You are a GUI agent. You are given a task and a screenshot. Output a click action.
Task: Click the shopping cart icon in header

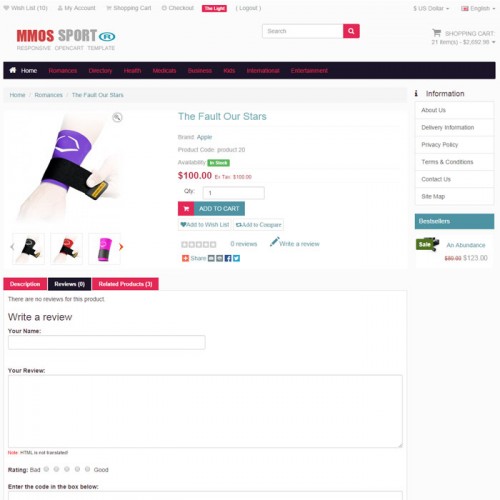[436, 33]
